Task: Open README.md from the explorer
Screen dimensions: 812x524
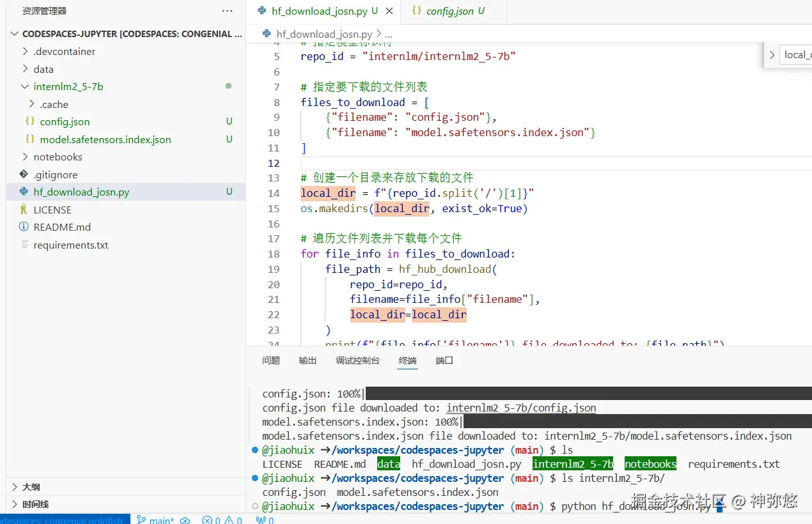Action: coord(62,227)
